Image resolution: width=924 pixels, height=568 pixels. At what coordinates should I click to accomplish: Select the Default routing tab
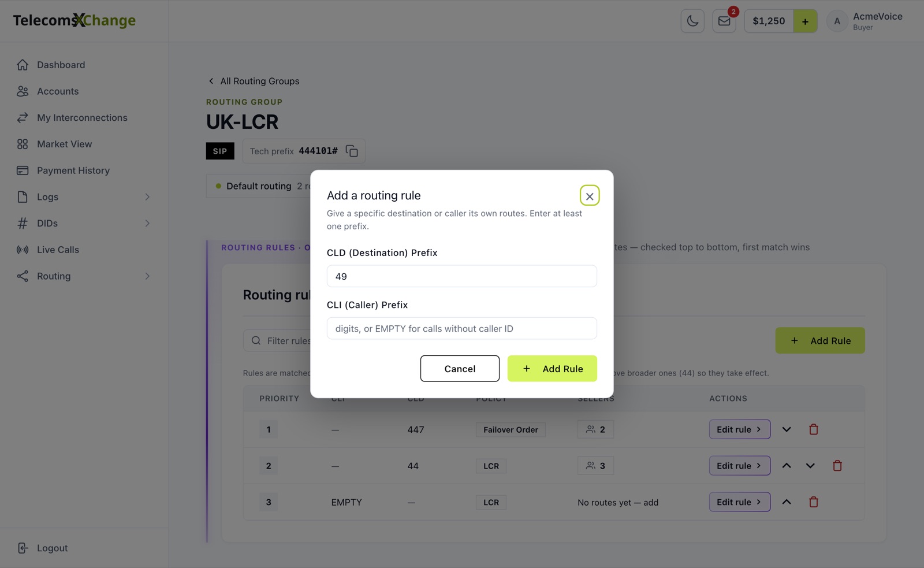coord(259,186)
